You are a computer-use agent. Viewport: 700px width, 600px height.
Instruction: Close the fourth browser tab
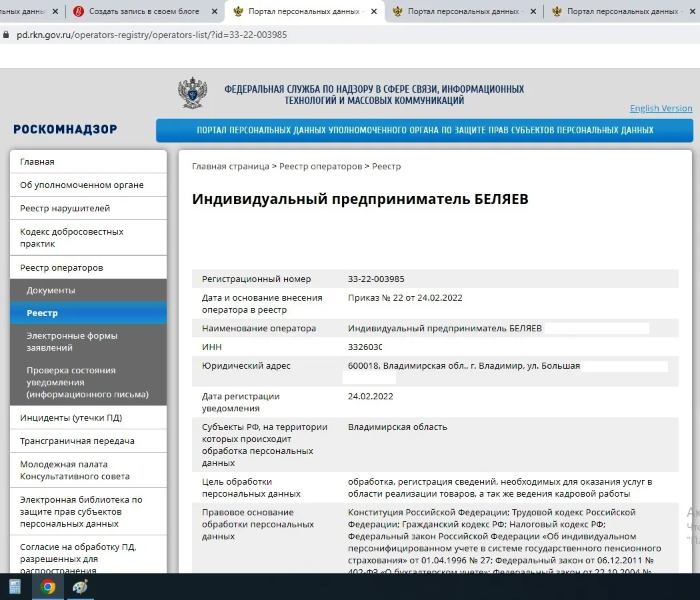point(533,11)
